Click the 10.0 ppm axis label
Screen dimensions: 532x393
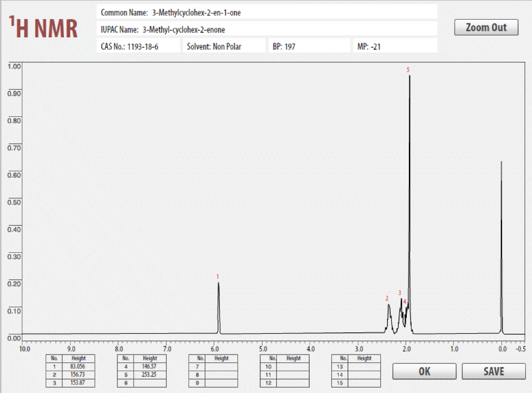25,349
